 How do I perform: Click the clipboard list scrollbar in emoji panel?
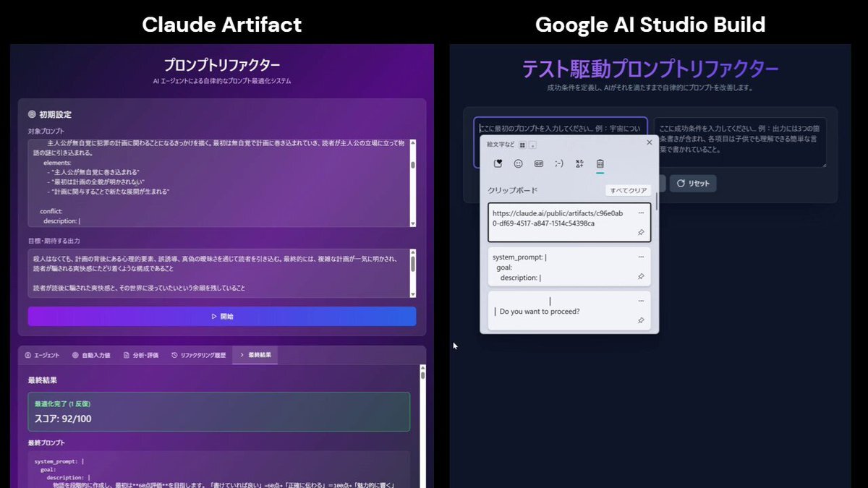point(657,200)
